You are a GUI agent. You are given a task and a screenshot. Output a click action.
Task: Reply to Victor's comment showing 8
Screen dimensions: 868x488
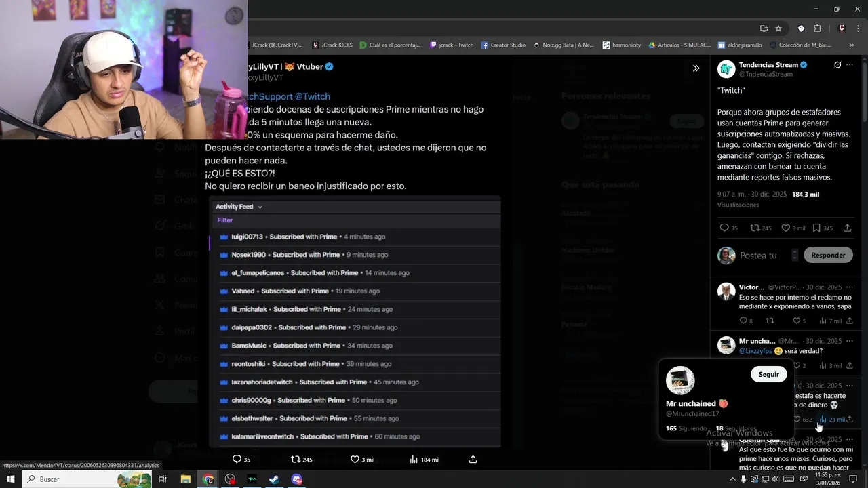(x=746, y=321)
